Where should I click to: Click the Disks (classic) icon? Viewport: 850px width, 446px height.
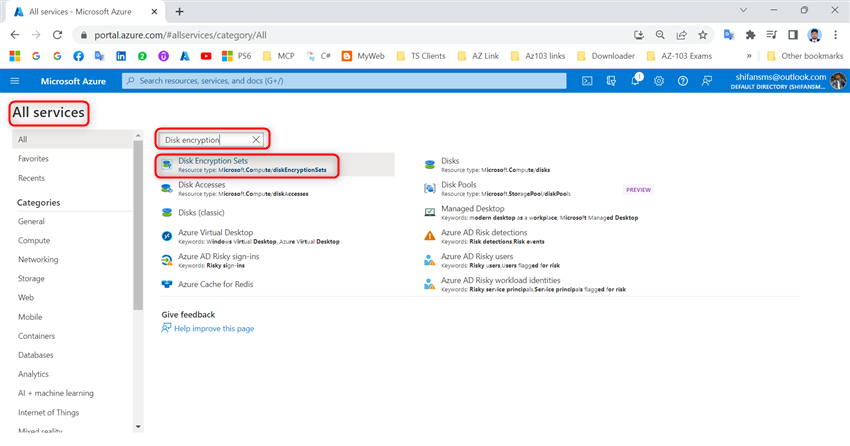[x=167, y=212]
